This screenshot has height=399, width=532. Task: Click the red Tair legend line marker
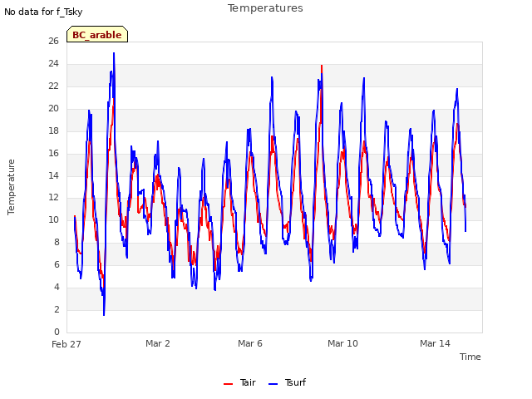point(228,384)
